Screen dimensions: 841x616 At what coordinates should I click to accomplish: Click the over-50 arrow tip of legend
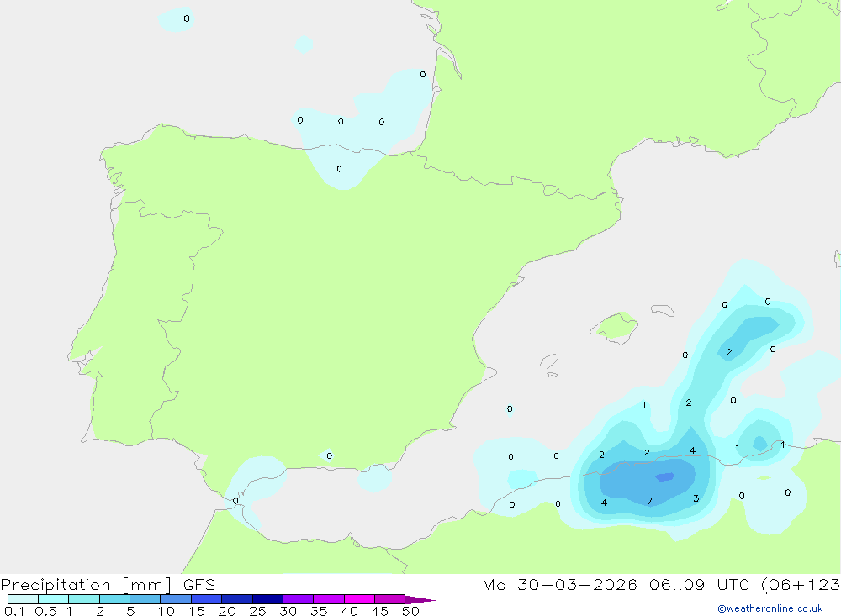[x=420, y=599]
